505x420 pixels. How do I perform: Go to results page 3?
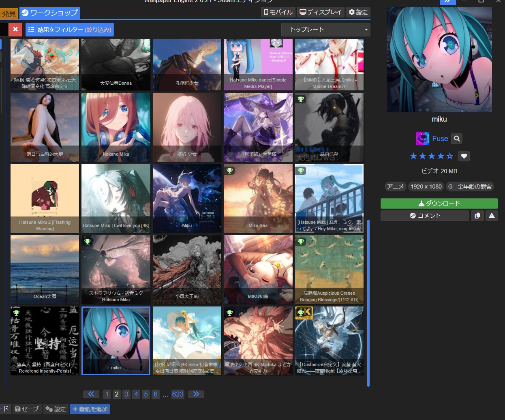[x=126, y=394]
